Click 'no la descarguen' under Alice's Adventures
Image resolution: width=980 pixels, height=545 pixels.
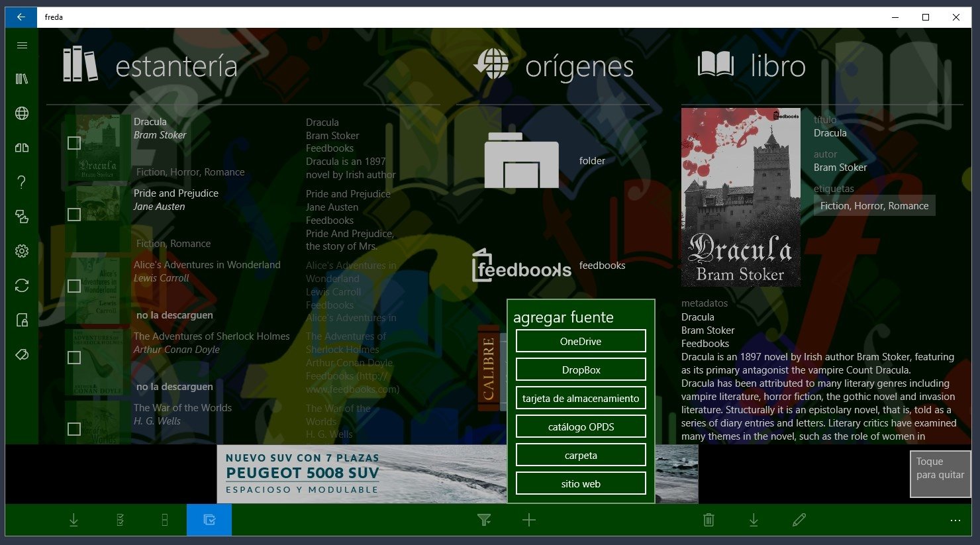[x=175, y=315]
